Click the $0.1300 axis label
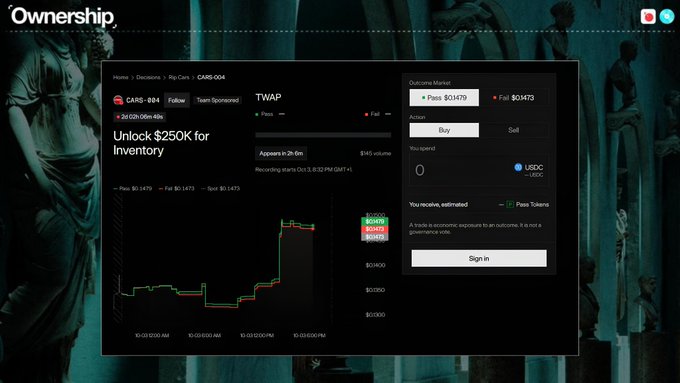This screenshot has height=383, width=680. tap(375, 314)
